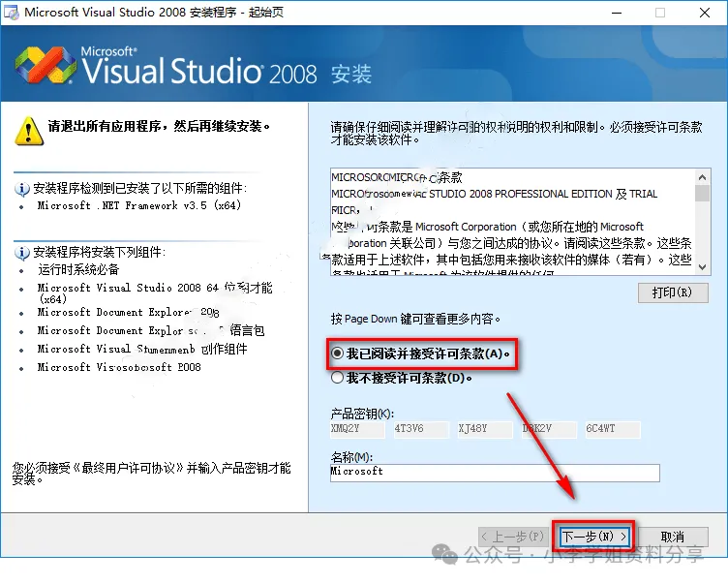Screen dimensions: 728x584
Task: Click the license text scroll down arrow
Action: [703, 267]
